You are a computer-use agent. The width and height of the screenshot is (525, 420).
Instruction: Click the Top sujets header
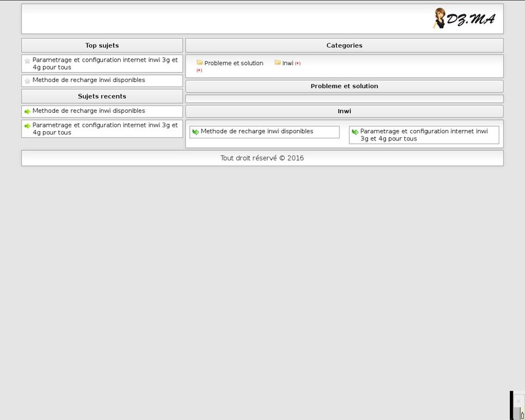tap(102, 45)
